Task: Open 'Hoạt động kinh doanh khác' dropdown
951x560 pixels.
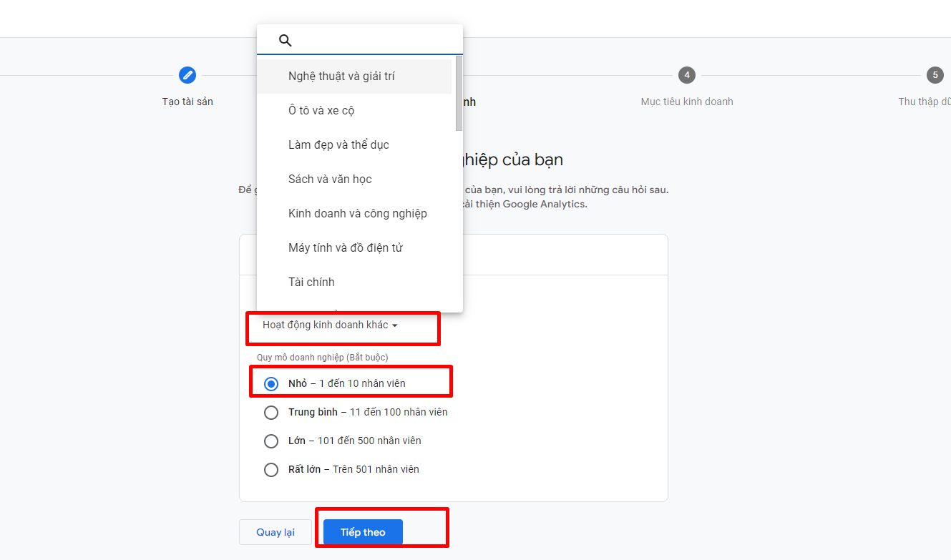Action: 330,325
